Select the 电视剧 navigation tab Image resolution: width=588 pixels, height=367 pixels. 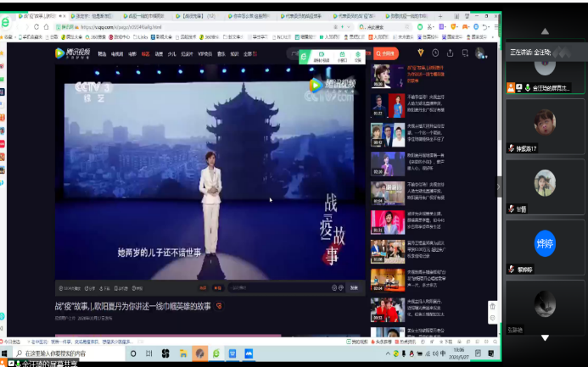(x=116, y=53)
